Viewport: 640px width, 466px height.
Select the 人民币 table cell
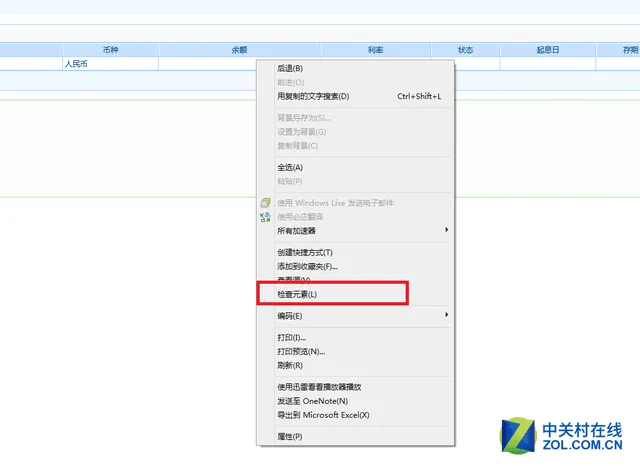pyautogui.click(x=111, y=64)
